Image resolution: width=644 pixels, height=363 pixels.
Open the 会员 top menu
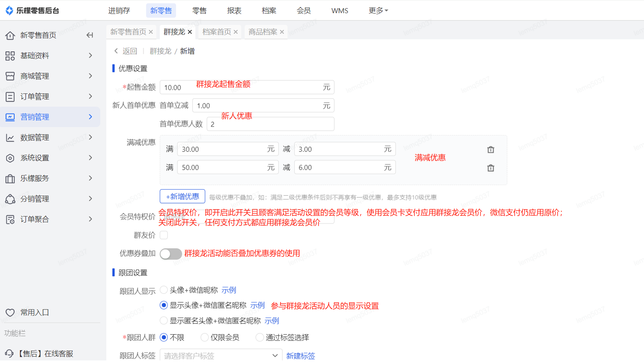pyautogui.click(x=304, y=11)
